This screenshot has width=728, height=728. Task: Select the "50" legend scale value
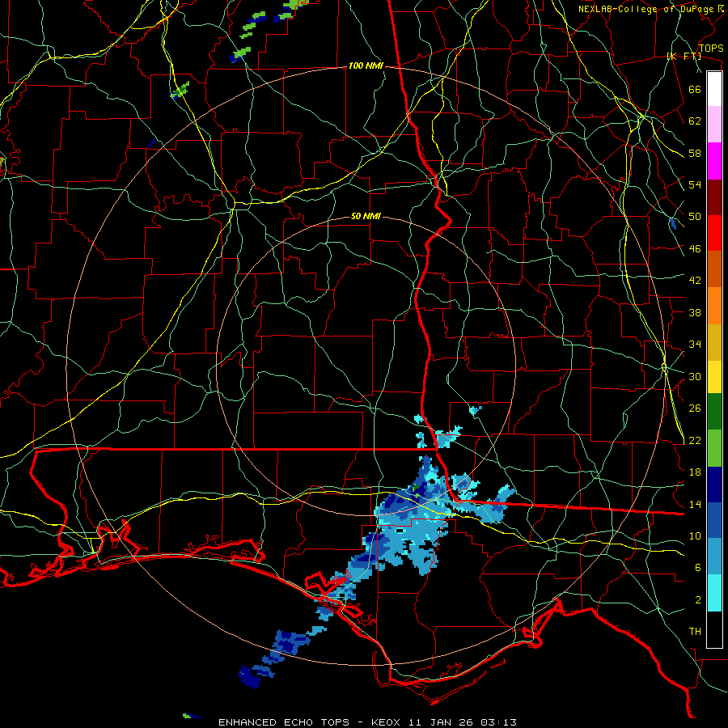click(x=695, y=217)
